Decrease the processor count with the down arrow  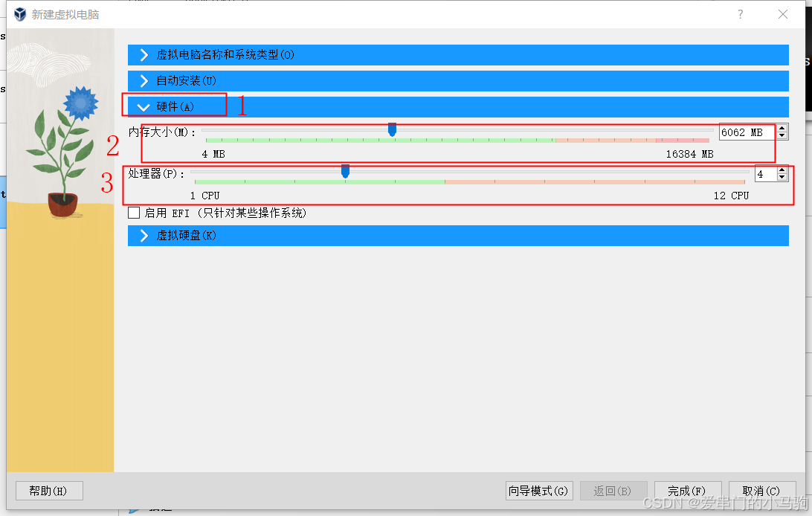782,178
